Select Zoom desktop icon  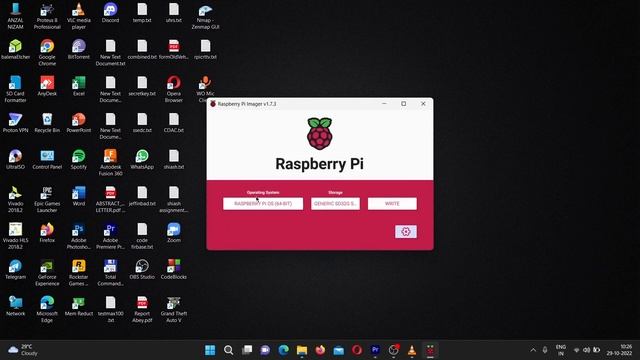click(x=173, y=233)
